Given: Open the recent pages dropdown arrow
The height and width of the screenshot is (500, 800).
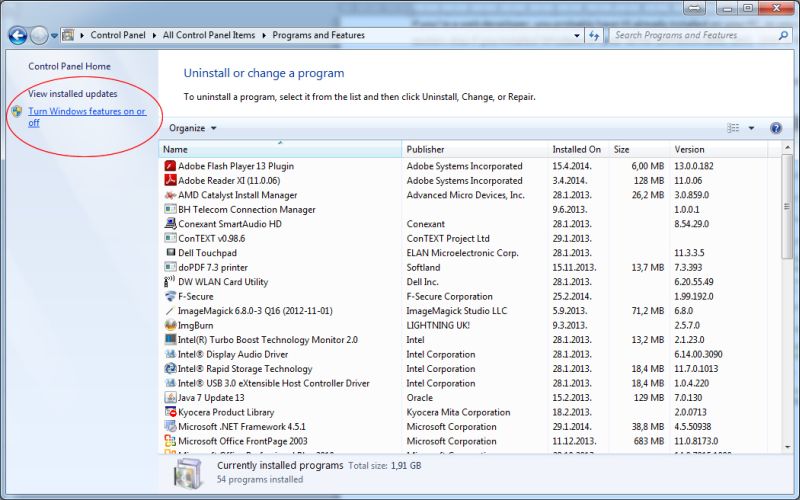Looking at the screenshot, I should tap(54, 36).
